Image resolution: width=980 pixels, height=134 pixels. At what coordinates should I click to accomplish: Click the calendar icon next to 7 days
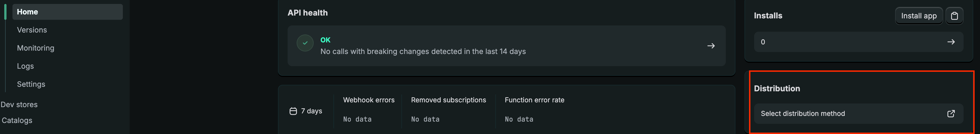pyautogui.click(x=293, y=111)
